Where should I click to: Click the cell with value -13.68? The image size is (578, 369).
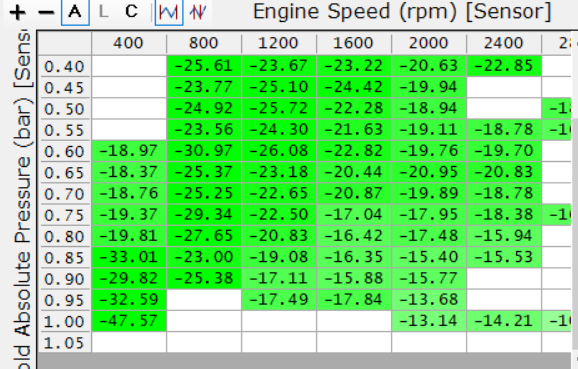coord(429,300)
